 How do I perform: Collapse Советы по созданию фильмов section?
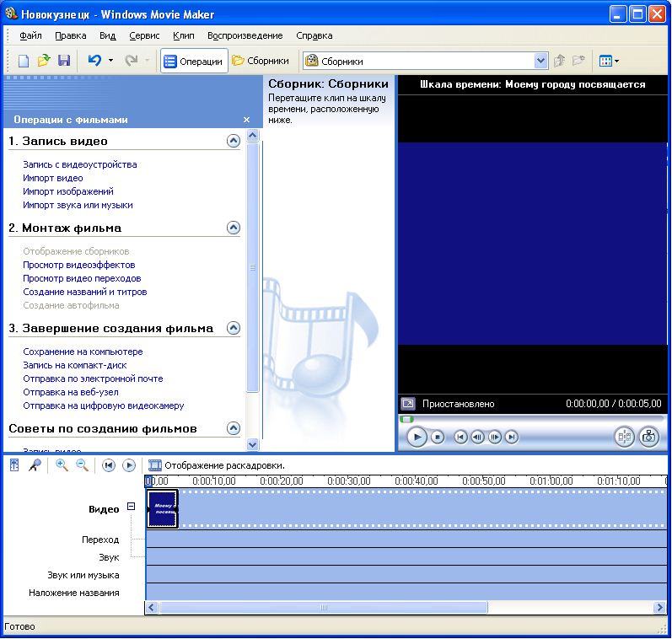pos(234,428)
